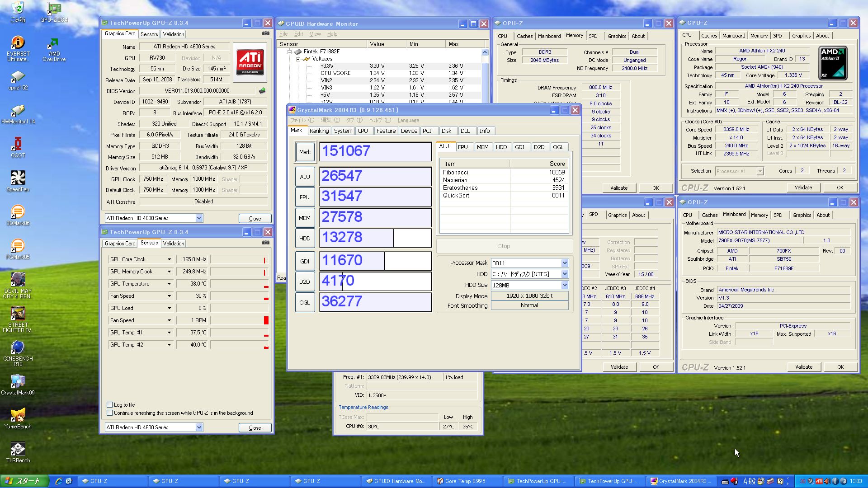
Task: Click the HDD score progress bar
Action: click(375, 237)
